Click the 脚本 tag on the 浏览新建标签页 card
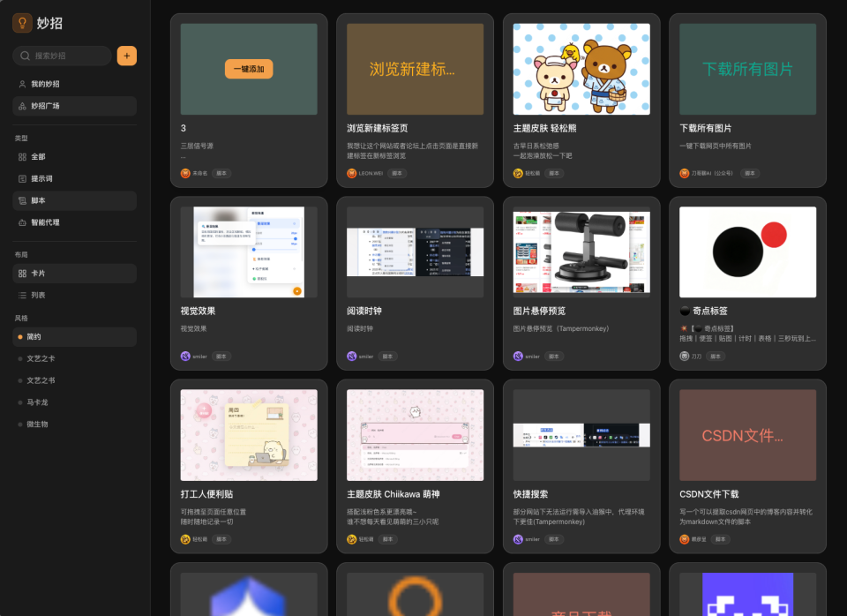This screenshot has height=616, width=847. (397, 174)
